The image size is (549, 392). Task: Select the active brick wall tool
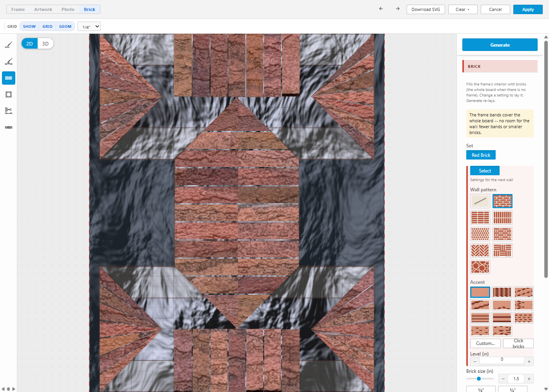tap(9, 78)
